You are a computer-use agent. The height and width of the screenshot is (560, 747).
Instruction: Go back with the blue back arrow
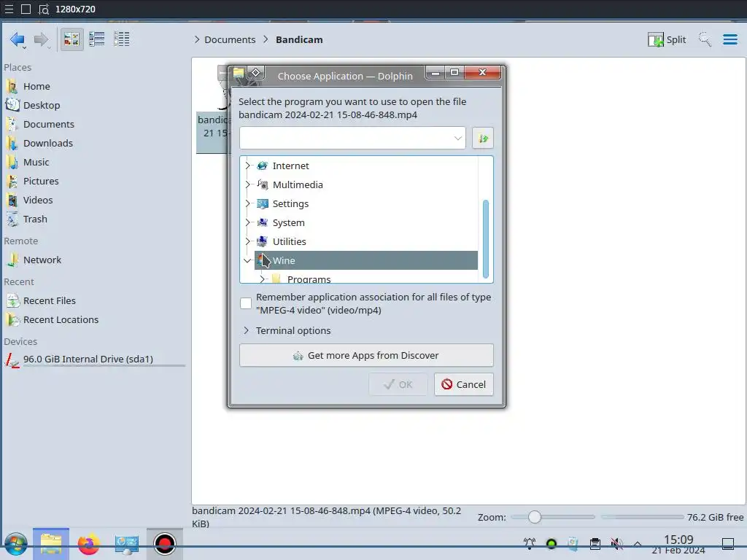click(18, 39)
